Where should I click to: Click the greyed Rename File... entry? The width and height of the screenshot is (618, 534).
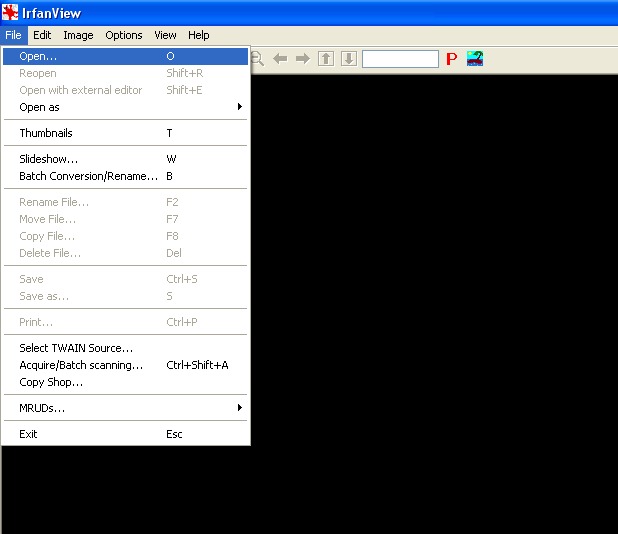[x=125, y=202]
